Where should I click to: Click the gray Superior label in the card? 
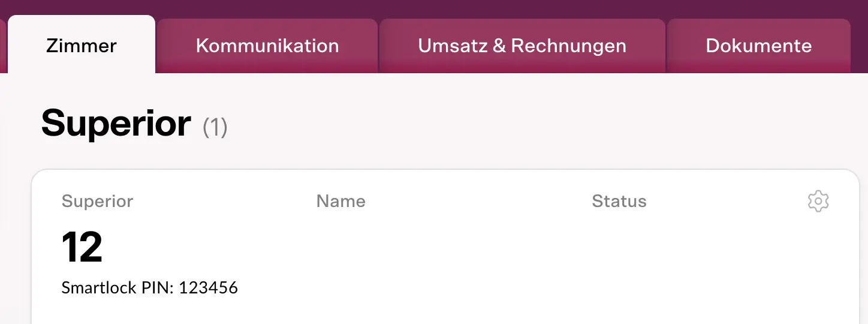(x=97, y=201)
